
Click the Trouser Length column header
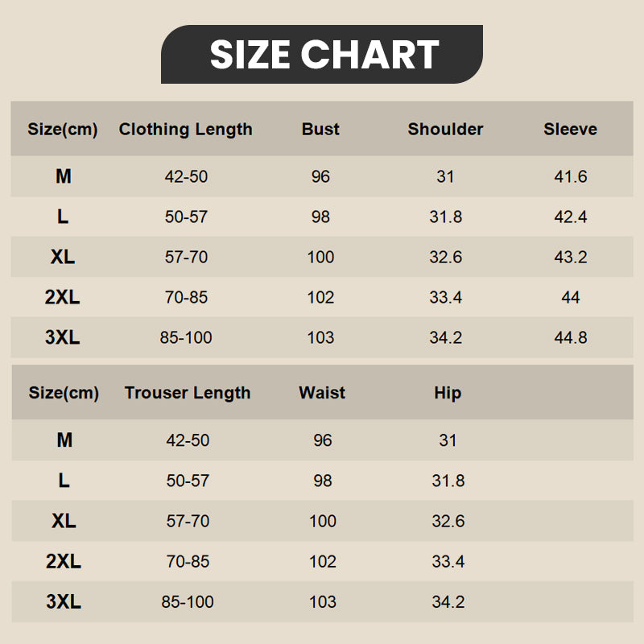(x=188, y=393)
